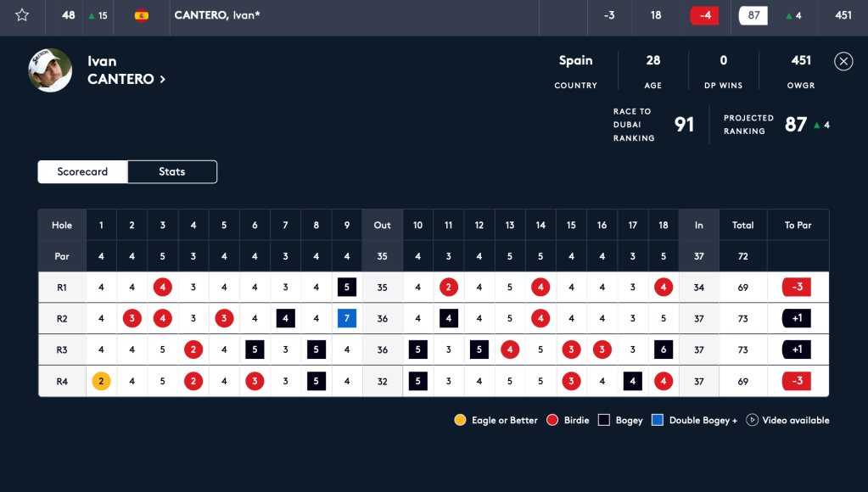Click the R1 To Par -3 badge
868x492 pixels.
click(x=797, y=288)
